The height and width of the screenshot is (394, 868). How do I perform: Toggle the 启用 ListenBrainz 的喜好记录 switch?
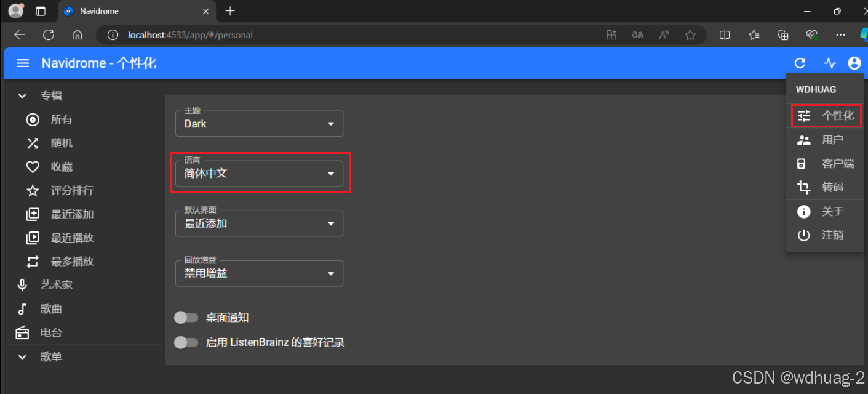coord(186,342)
